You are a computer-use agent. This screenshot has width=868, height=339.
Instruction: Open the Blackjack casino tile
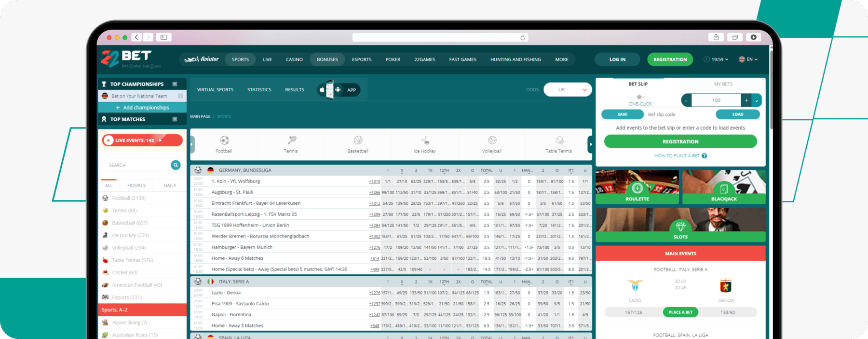point(724,187)
